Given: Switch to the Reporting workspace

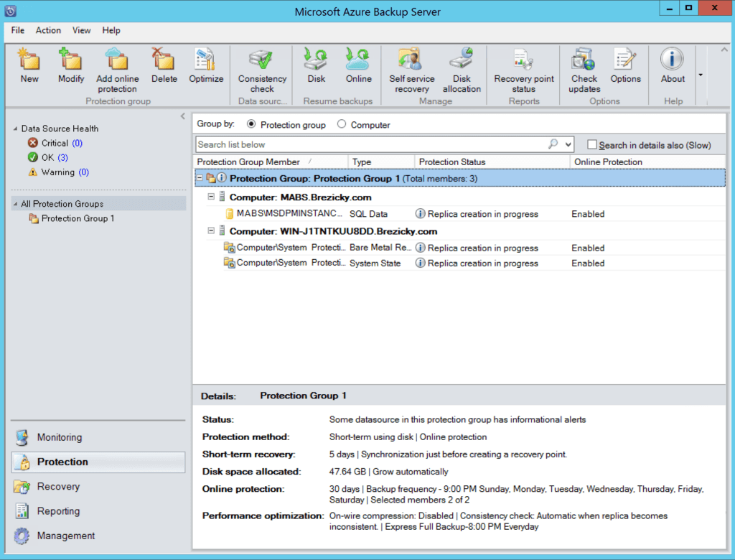Looking at the screenshot, I should coord(98,510).
